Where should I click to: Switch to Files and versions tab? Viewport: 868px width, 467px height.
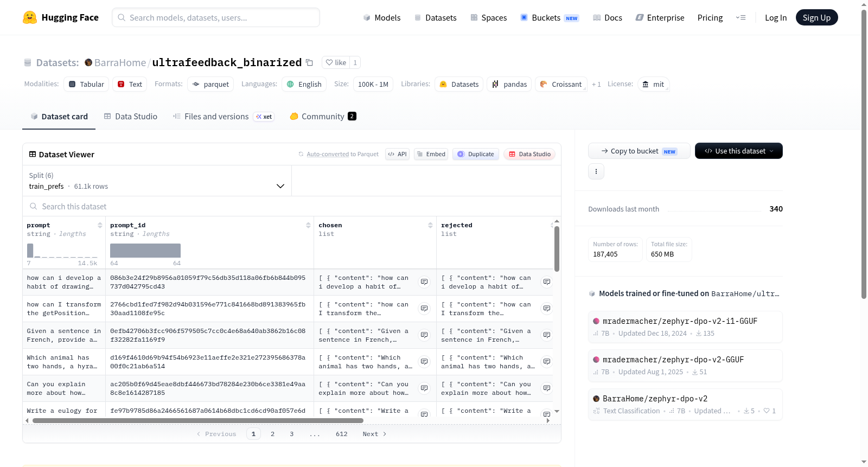click(223, 116)
